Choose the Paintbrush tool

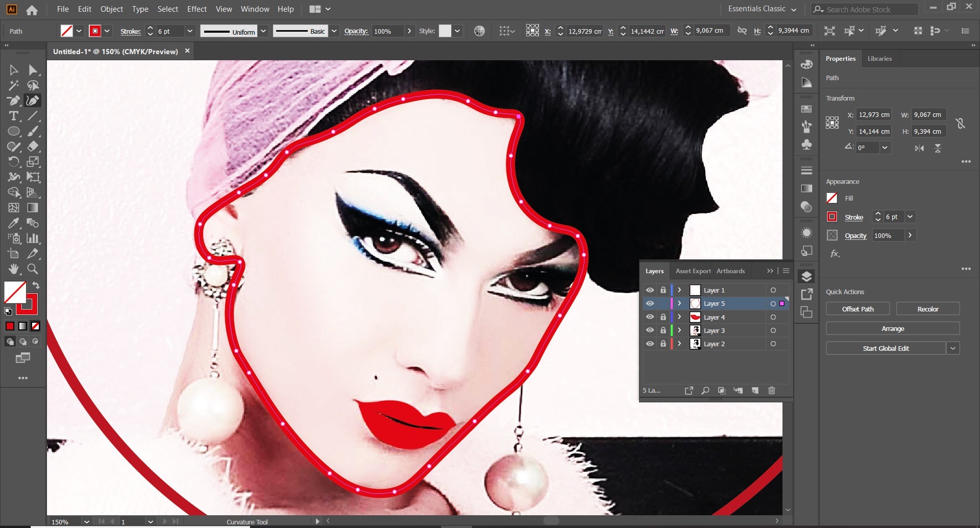coord(33,131)
